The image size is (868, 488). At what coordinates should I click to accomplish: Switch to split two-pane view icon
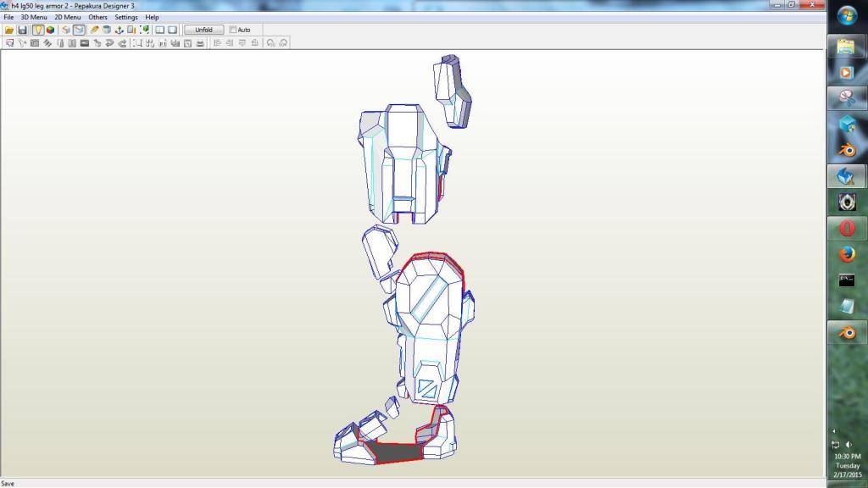[x=160, y=30]
